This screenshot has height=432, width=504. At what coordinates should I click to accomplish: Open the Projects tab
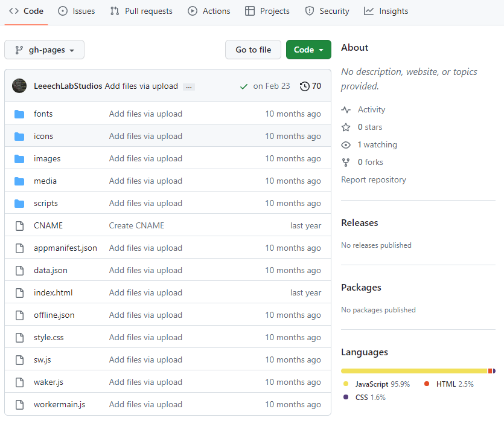pyautogui.click(x=267, y=11)
